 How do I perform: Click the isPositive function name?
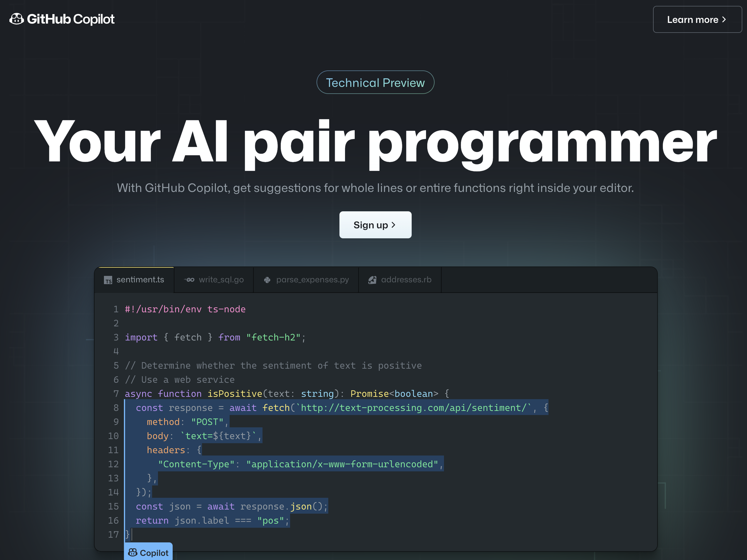pyautogui.click(x=235, y=394)
